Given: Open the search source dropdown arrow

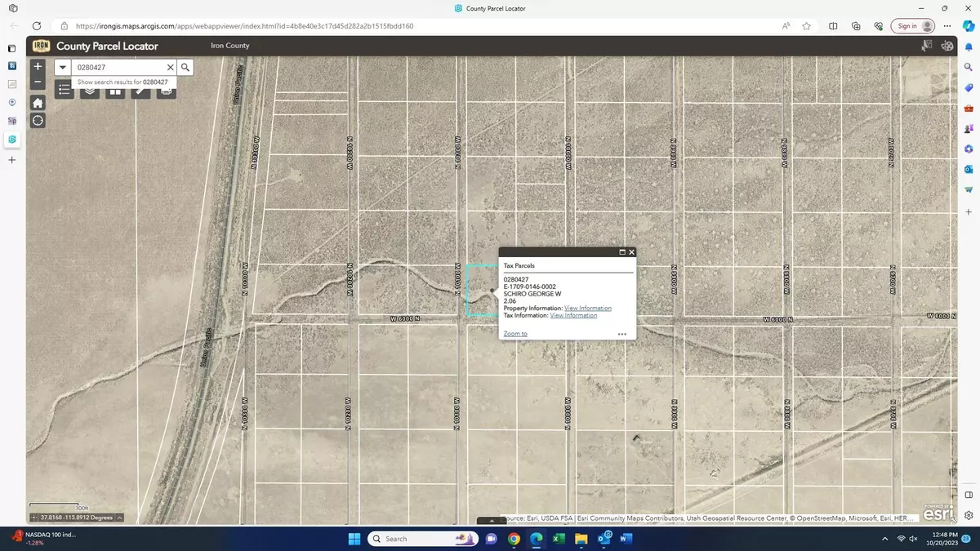Looking at the screenshot, I should pyautogui.click(x=62, y=67).
